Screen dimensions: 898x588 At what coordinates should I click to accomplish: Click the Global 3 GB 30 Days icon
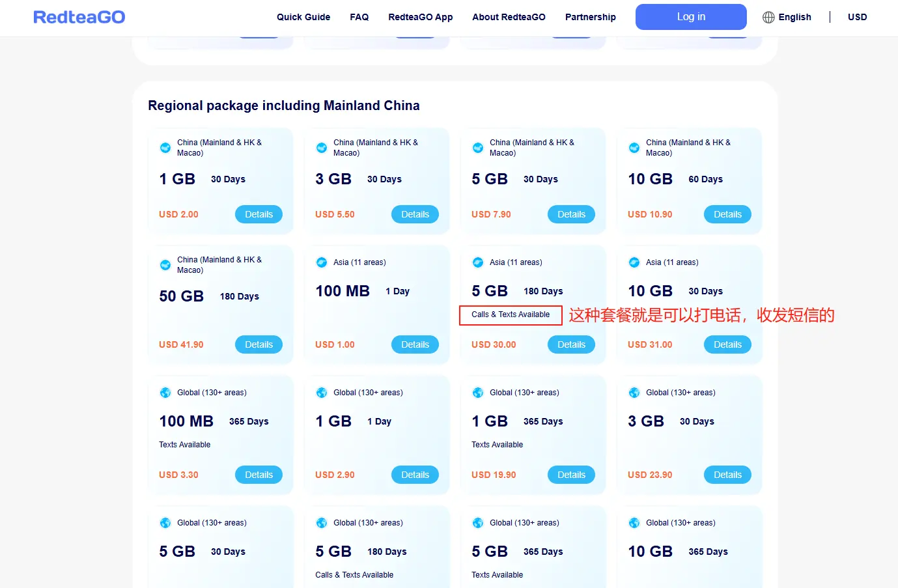634,393
